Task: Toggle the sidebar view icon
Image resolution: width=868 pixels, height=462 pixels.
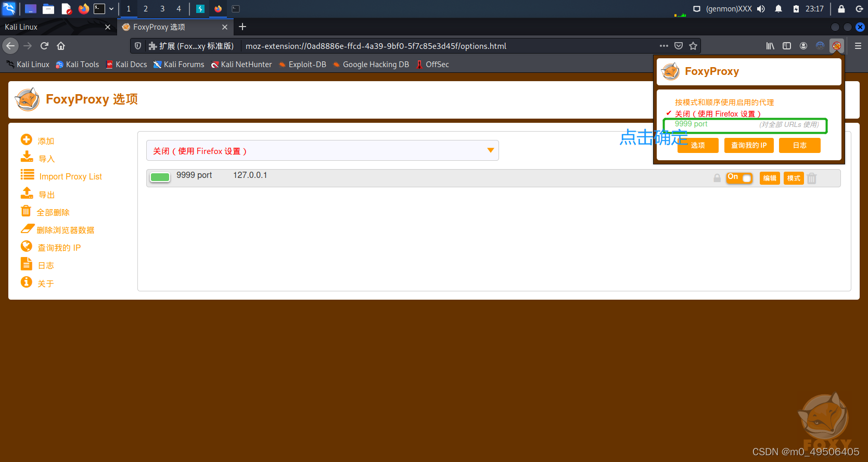Action: pos(787,46)
